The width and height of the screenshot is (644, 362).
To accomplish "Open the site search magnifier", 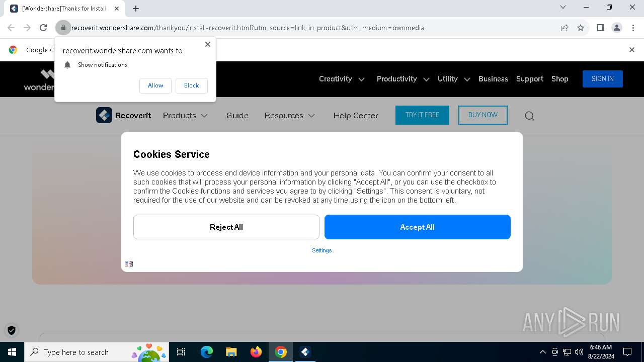I will (529, 116).
